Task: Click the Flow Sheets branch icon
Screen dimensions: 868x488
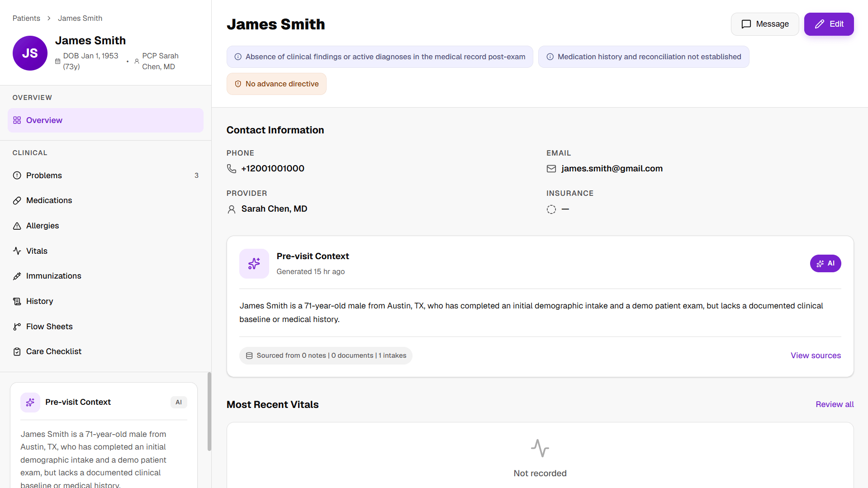Action: [17, 327]
